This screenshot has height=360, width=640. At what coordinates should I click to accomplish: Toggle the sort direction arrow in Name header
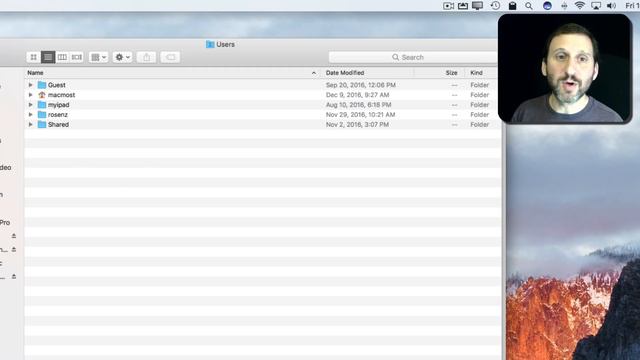314,73
